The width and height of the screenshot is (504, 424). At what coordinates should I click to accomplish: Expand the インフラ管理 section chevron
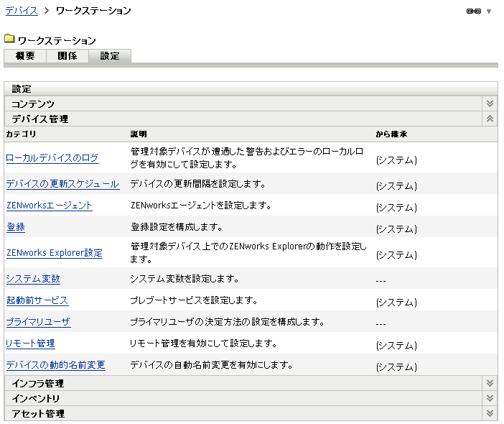point(490,383)
